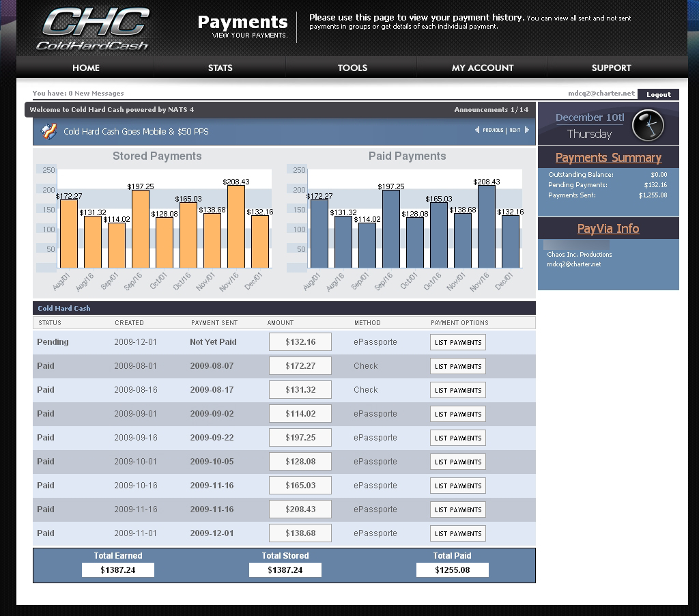Click the METHOD column header
The image size is (699, 616).
tap(367, 323)
